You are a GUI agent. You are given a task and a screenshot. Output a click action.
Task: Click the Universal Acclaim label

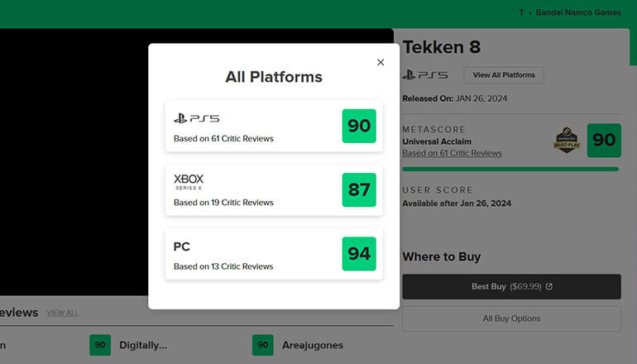(437, 141)
